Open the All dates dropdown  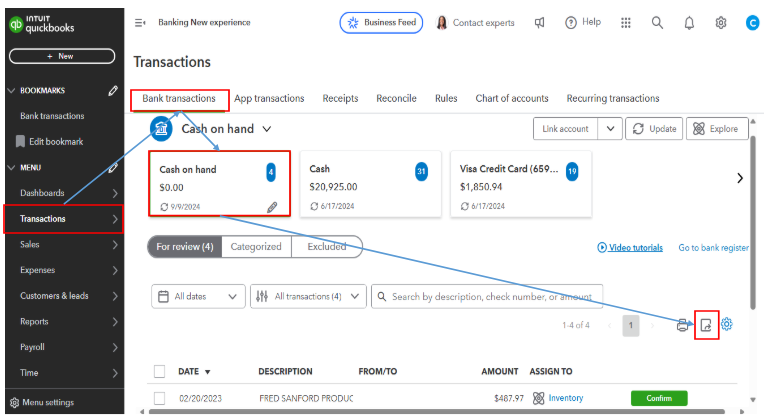[x=198, y=296]
